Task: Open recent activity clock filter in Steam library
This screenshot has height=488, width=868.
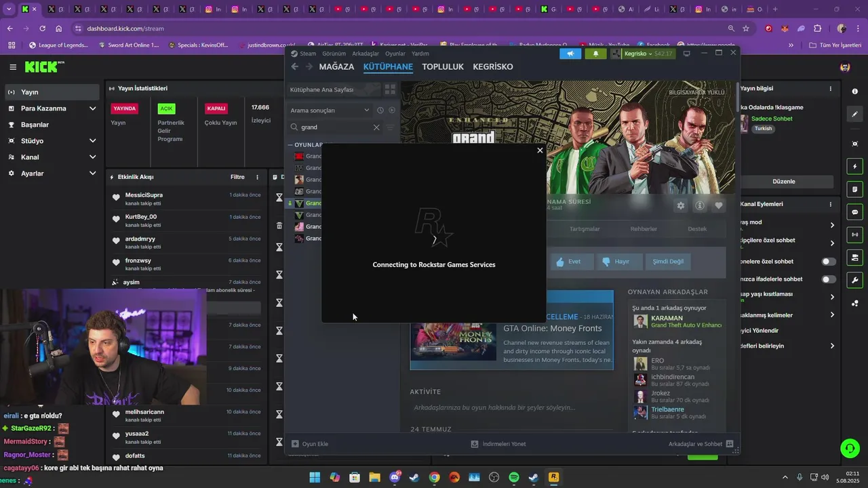Action: [x=380, y=110]
